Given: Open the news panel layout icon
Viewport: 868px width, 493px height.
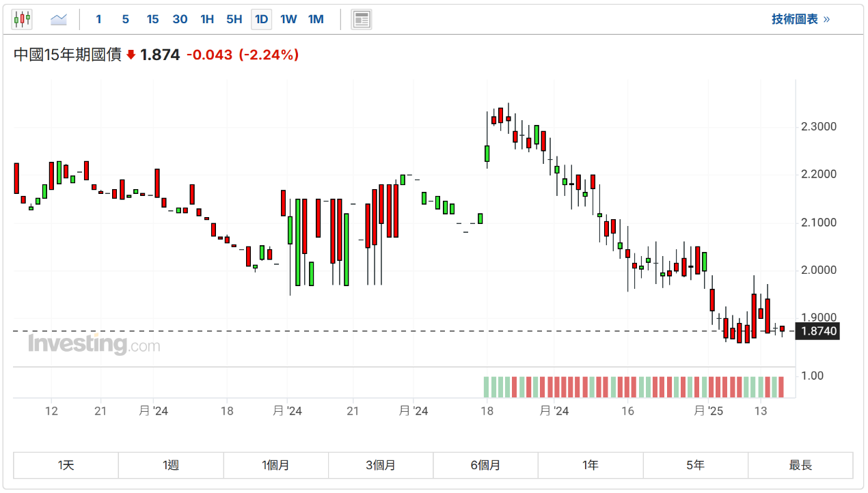Looking at the screenshot, I should click(x=362, y=19).
